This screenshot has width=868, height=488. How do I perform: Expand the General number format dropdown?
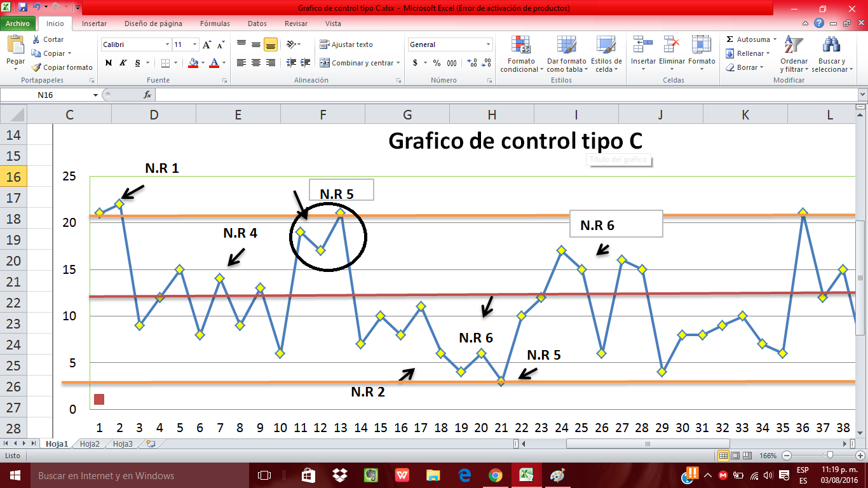click(489, 44)
